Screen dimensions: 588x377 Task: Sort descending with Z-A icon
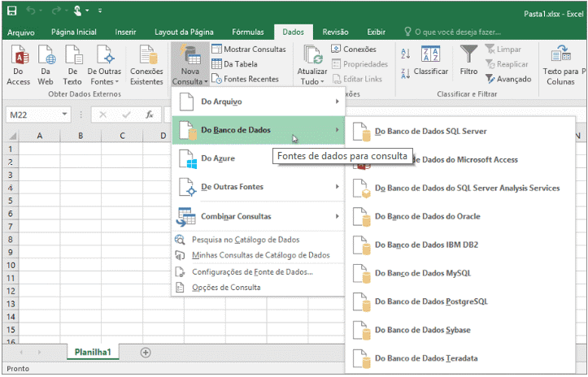[x=405, y=73]
